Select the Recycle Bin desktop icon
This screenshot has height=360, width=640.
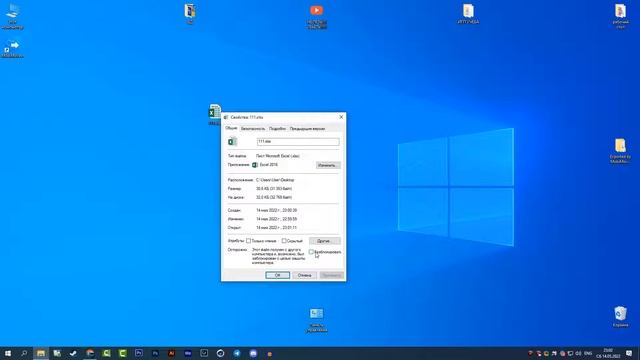click(620, 316)
